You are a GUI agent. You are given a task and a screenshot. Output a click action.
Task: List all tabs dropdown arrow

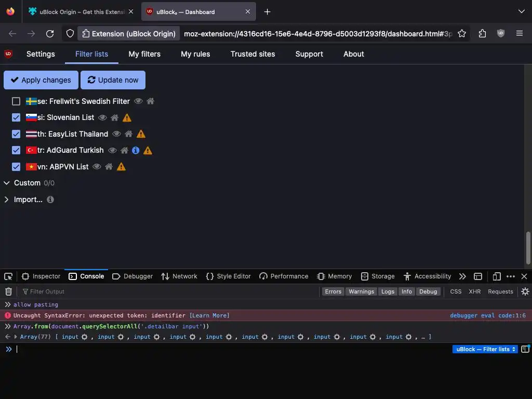[522, 11]
